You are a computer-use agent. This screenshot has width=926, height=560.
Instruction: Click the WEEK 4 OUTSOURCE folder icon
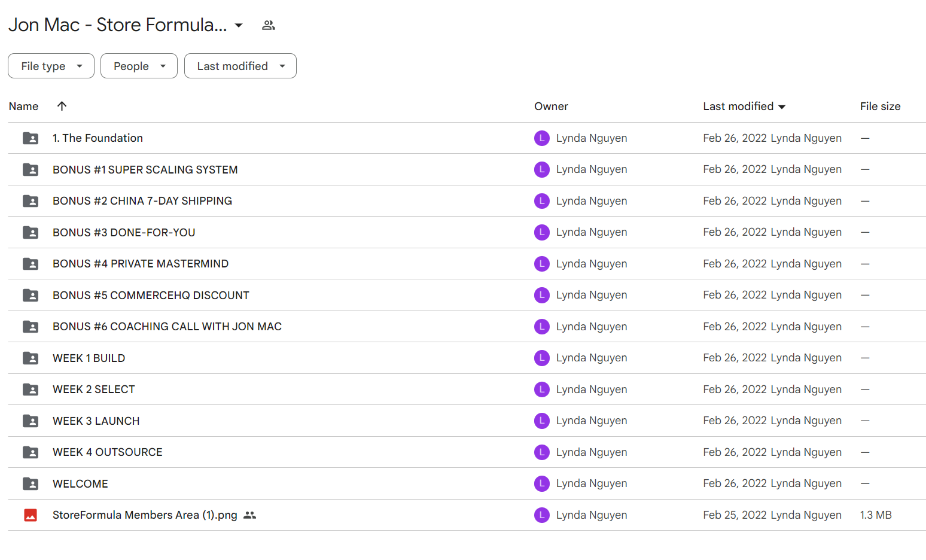(31, 452)
